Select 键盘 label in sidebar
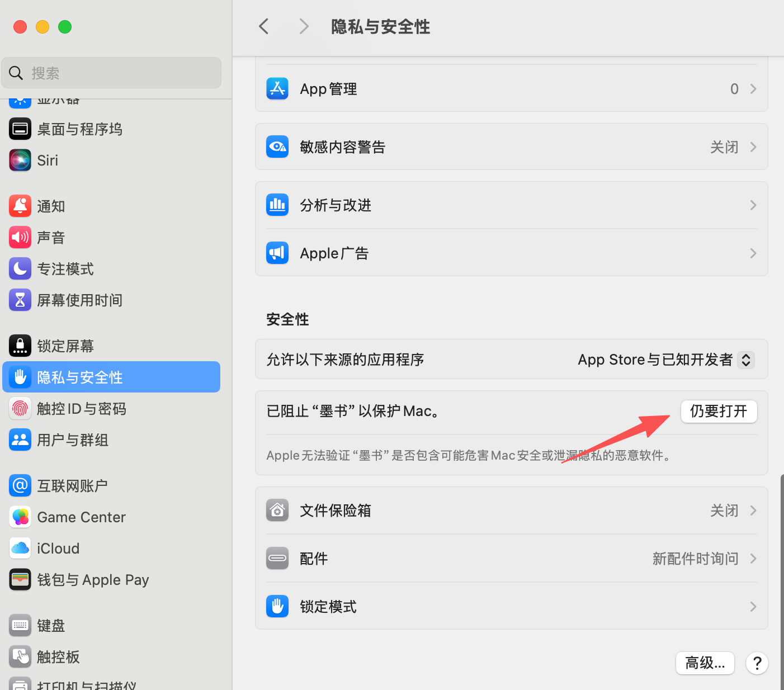 point(51,626)
